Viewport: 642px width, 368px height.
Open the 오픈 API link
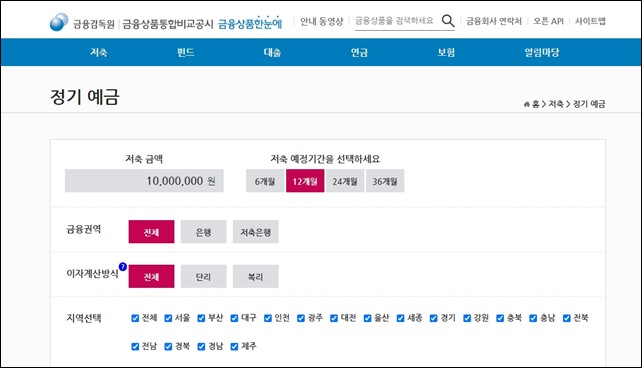(x=548, y=21)
